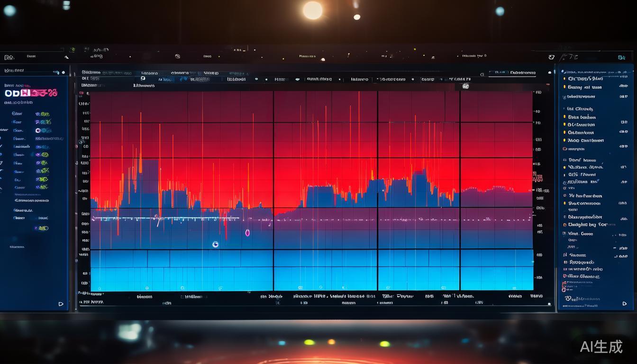Click the small triangle icon in top bar
Image resolution: width=637 pixels, height=364 pixels.
tap(66, 57)
